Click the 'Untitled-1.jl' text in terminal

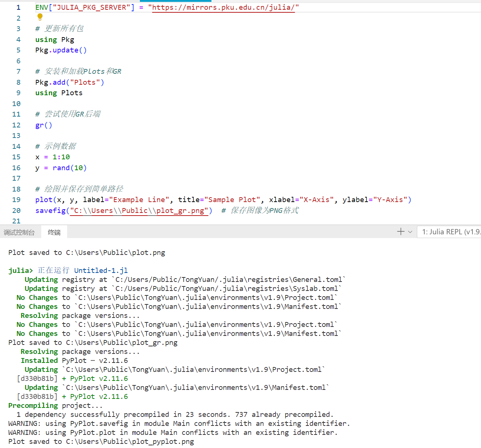click(x=101, y=270)
